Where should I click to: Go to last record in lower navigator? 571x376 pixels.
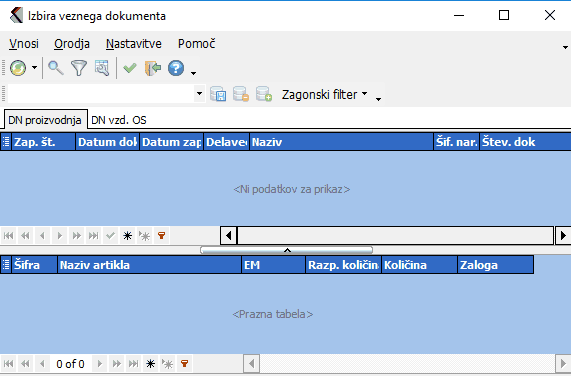tap(134, 363)
